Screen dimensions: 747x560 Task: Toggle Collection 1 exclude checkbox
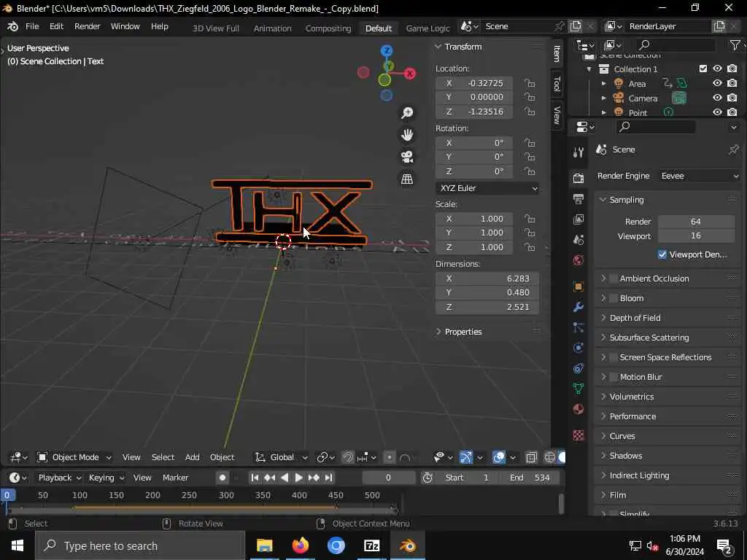pyautogui.click(x=703, y=69)
